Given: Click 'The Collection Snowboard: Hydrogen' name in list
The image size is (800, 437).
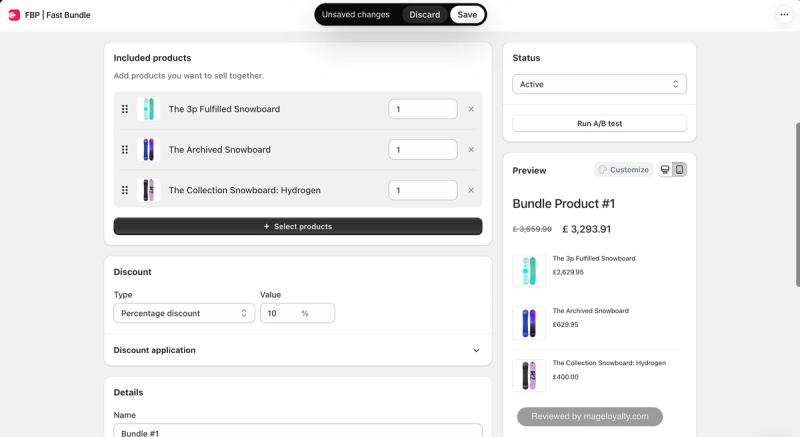Looking at the screenshot, I should tap(245, 190).
